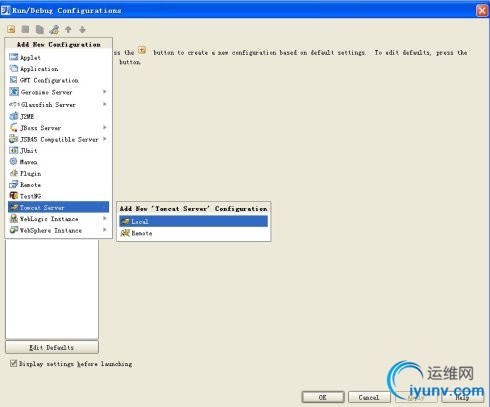This screenshot has height=407, width=490.
Task: Pick the JUnit menu entry
Action: tap(58, 151)
